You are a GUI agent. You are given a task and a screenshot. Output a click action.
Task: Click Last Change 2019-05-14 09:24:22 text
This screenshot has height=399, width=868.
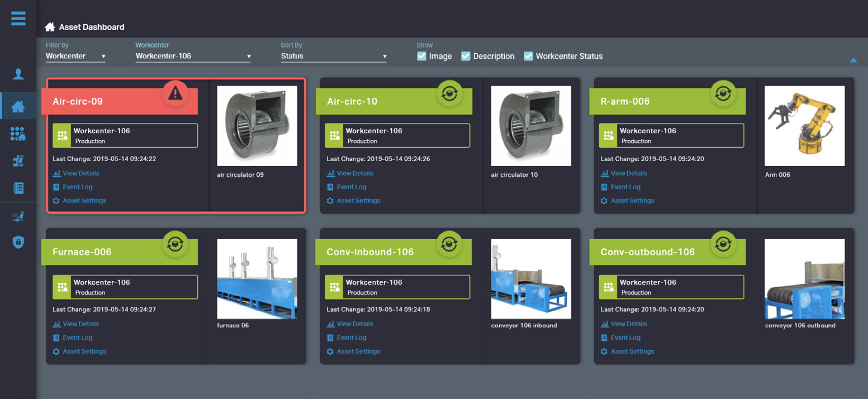coord(105,159)
